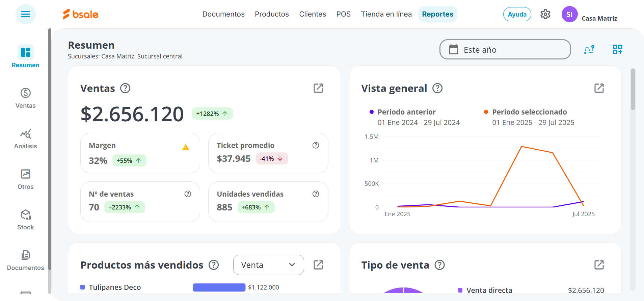This screenshot has height=301, width=644.
Task: Click the sidebar vertical scrollbar
Action: point(50,149)
